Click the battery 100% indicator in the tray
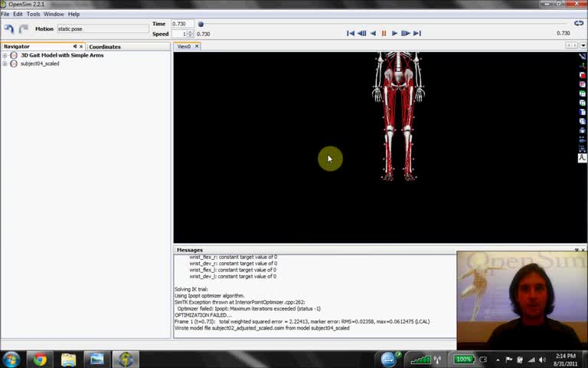The image size is (588, 368). (x=464, y=360)
